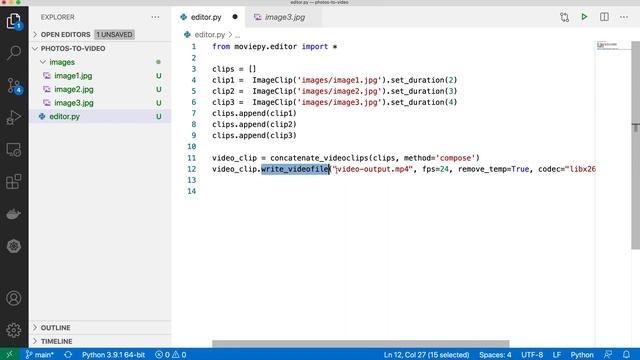This screenshot has height=360, width=640.
Task: Open the Explorer view in activity bar
Action: [x=14, y=20]
